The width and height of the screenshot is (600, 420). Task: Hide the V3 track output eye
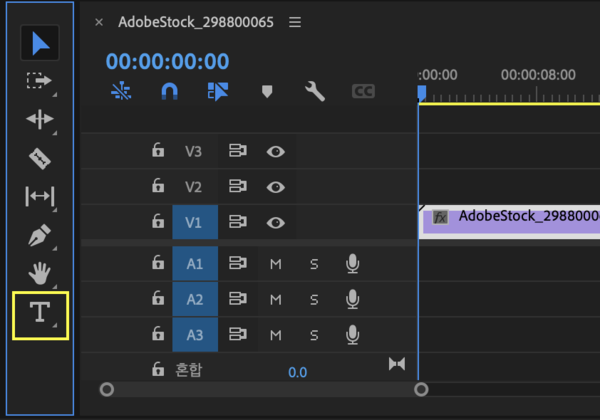tap(275, 151)
